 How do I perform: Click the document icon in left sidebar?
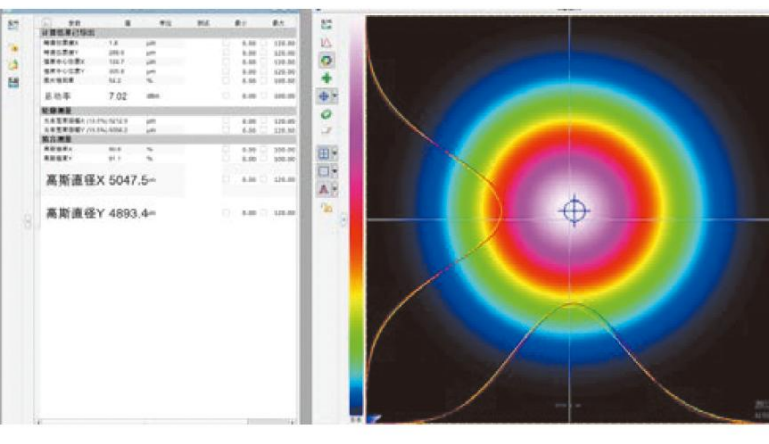(14, 65)
